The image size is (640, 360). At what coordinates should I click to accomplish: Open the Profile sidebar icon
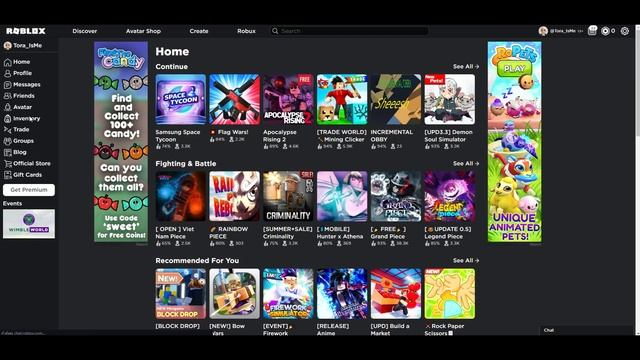point(7,73)
